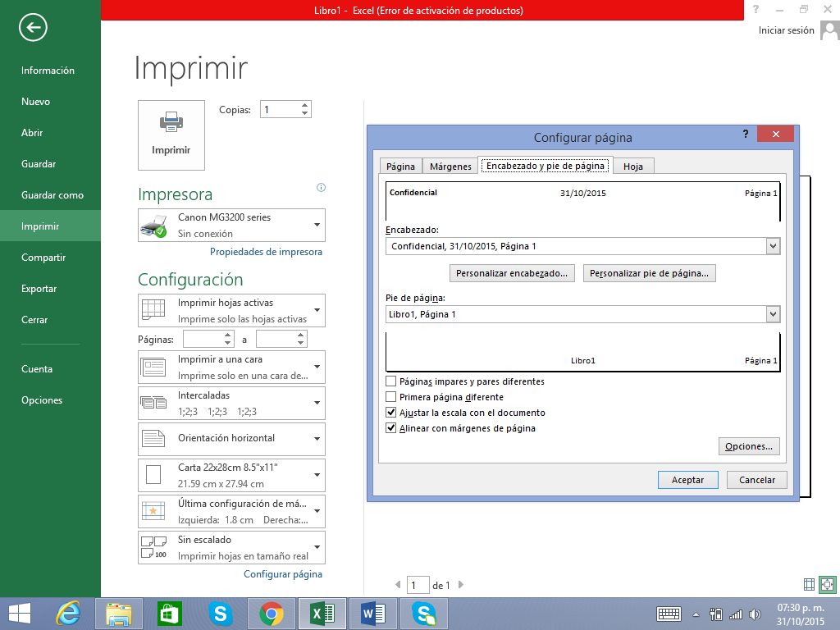Viewport: 840px width, 630px height.
Task: Click the zoom to page icon
Action: (827, 585)
